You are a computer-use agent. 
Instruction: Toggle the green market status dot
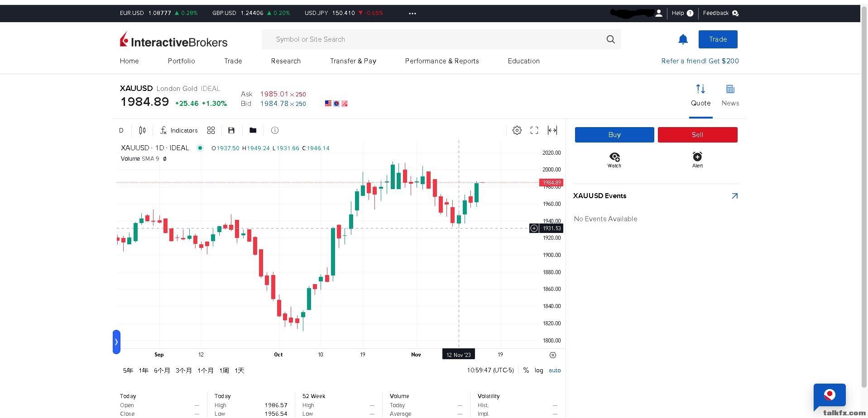[x=200, y=148]
